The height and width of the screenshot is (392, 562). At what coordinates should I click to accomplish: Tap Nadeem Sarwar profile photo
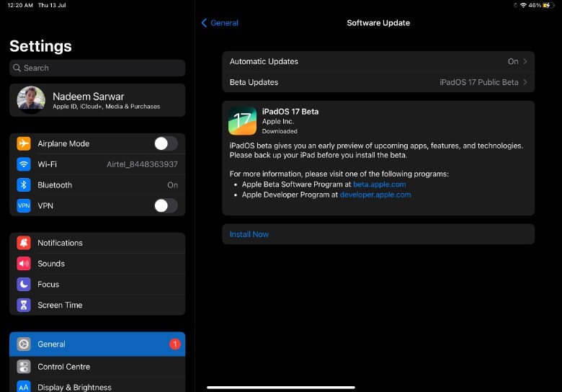31,100
